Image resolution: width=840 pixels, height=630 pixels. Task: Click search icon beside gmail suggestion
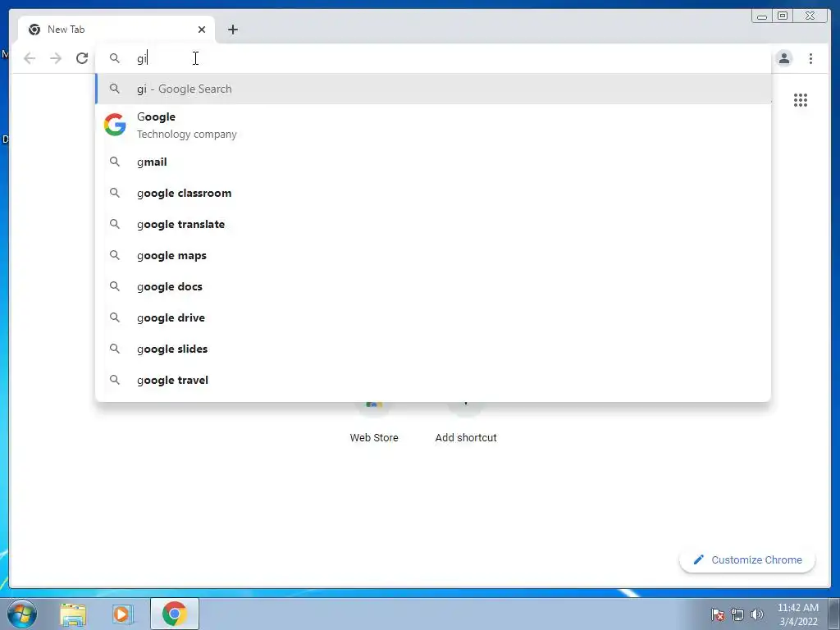[115, 162]
